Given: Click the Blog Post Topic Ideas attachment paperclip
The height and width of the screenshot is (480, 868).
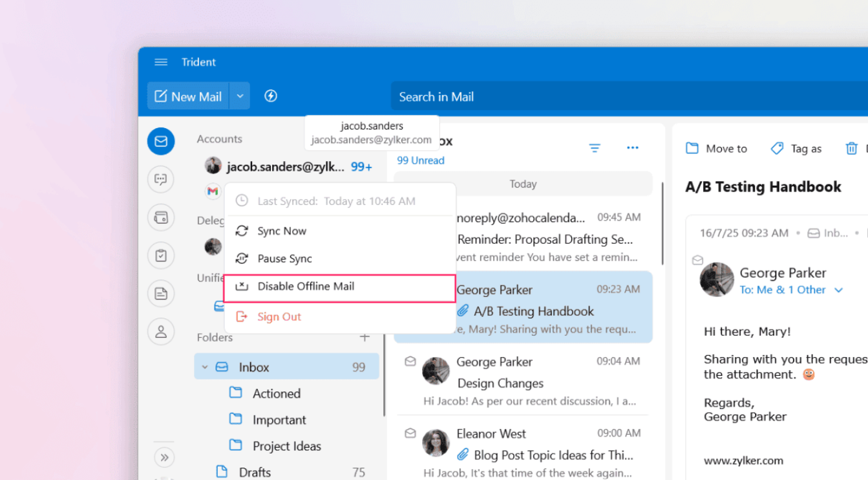Looking at the screenshot, I should [463, 455].
